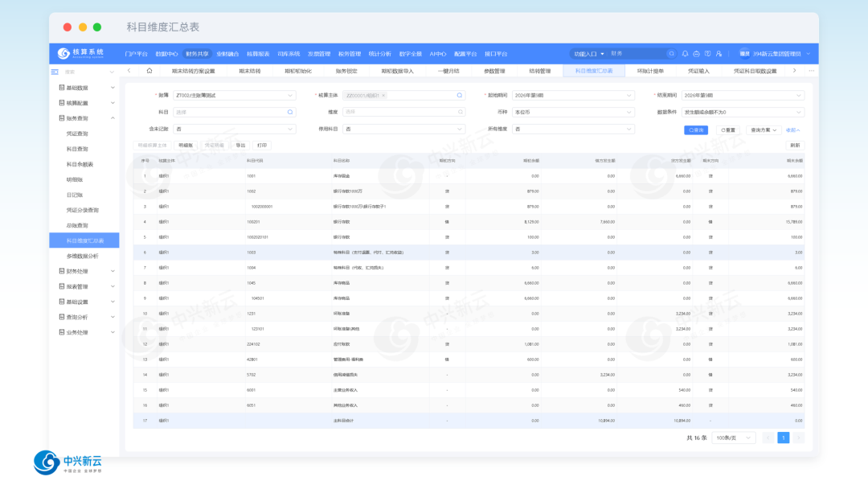Open the 币种 dropdown
868x489 pixels.
573,112
